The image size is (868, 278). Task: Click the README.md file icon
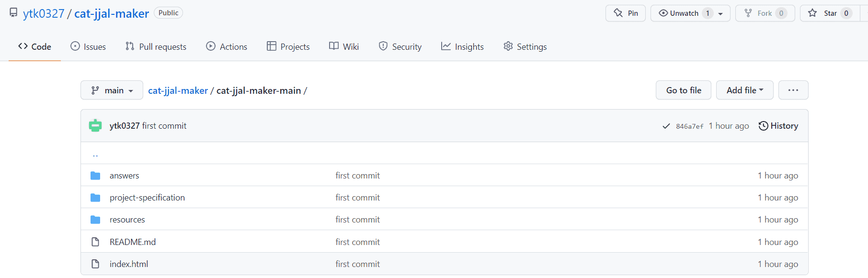click(x=95, y=242)
